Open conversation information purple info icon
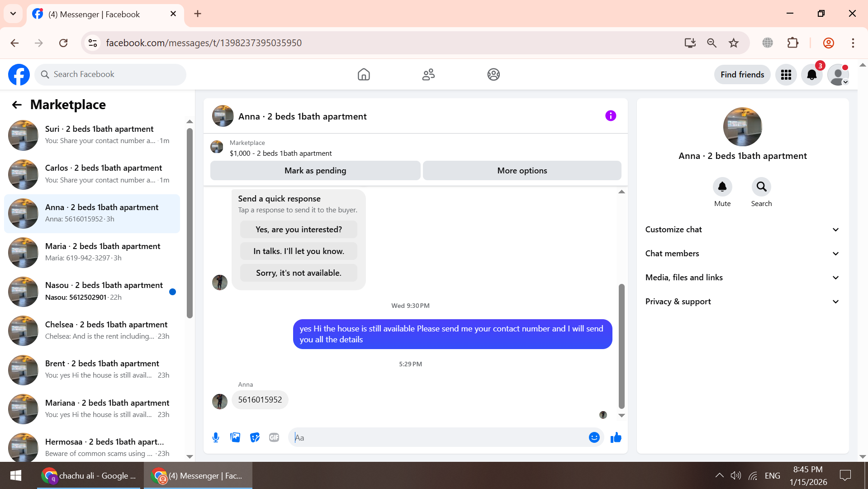The height and width of the screenshot is (489, 868). pos(611,116)
